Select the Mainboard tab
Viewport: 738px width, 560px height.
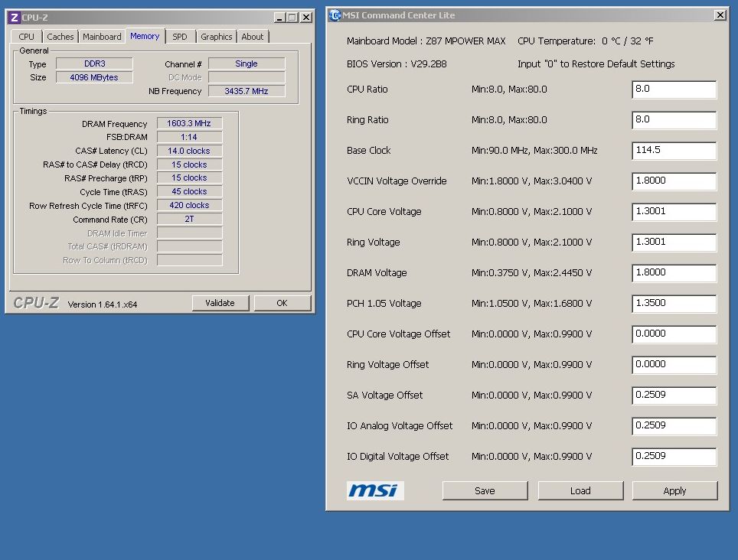click(x=102, y=37)
